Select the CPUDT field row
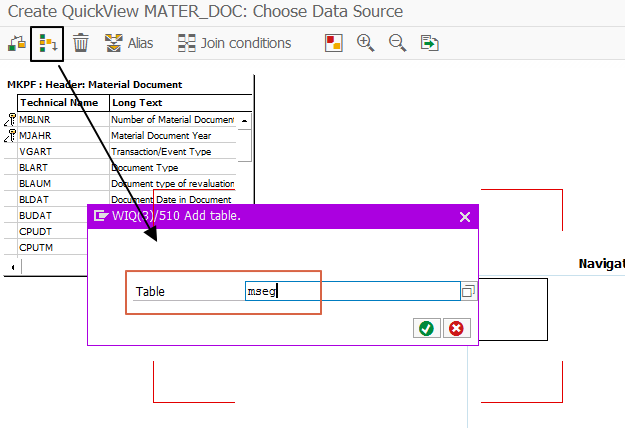Viewport: 625px width, 428px height. tap(53, 232)
